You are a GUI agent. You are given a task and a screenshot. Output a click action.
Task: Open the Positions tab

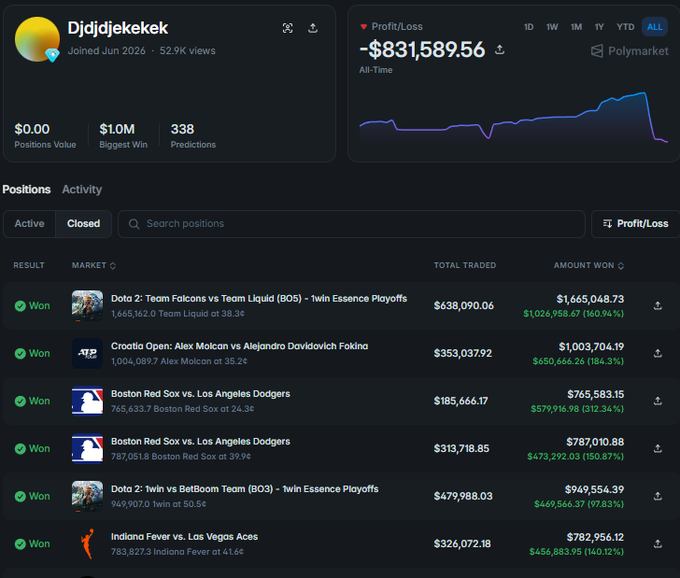(26, 189)
